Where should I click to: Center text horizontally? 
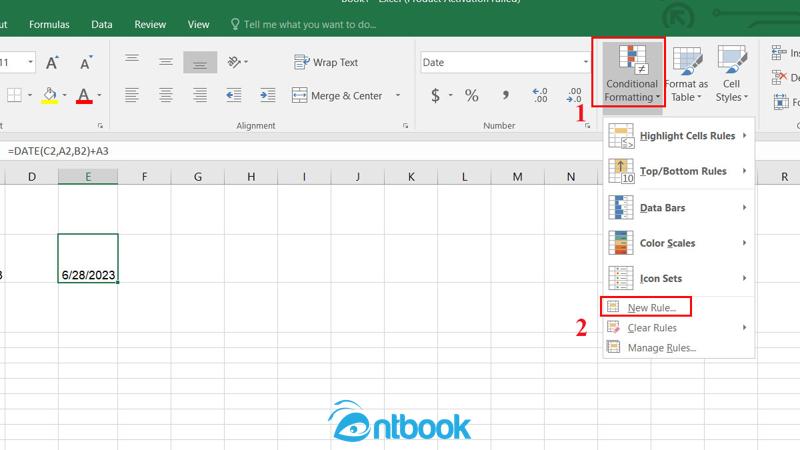(x=166, y=95)
